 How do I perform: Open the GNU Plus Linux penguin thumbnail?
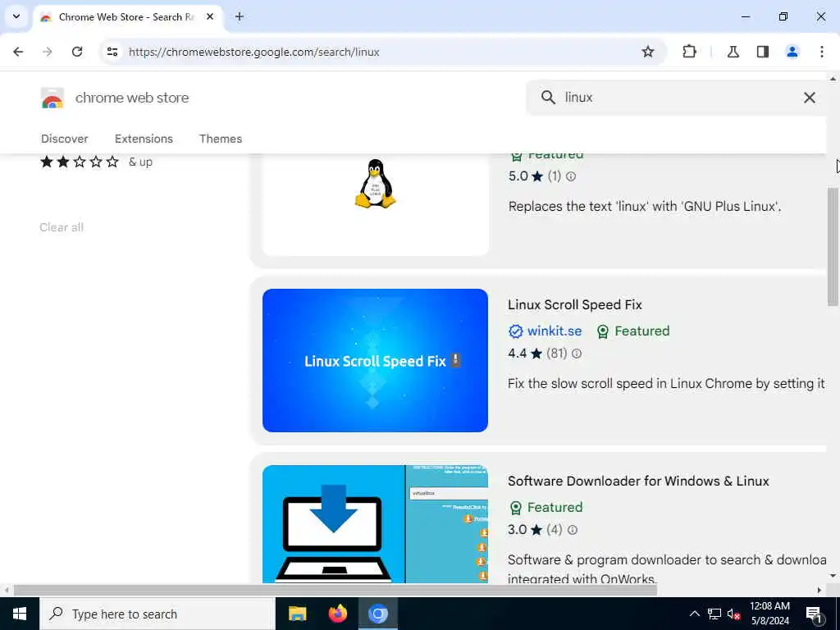coord(375,204)
